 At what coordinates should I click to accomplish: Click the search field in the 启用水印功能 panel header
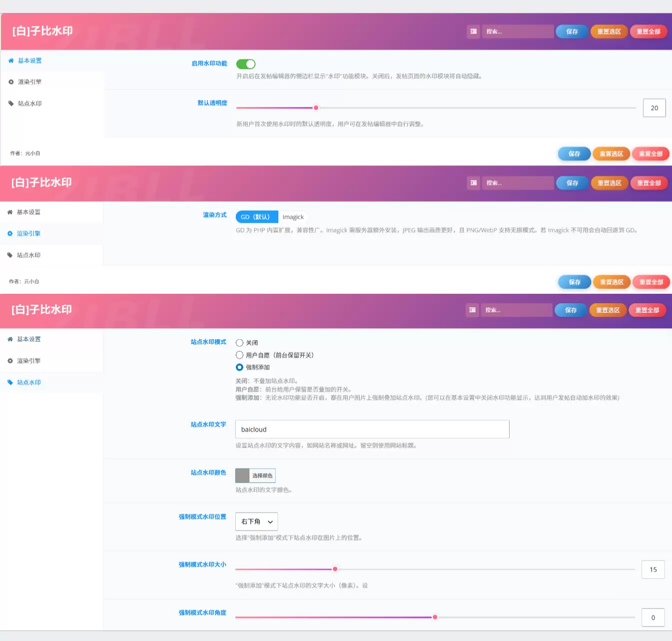coord(518,31)
